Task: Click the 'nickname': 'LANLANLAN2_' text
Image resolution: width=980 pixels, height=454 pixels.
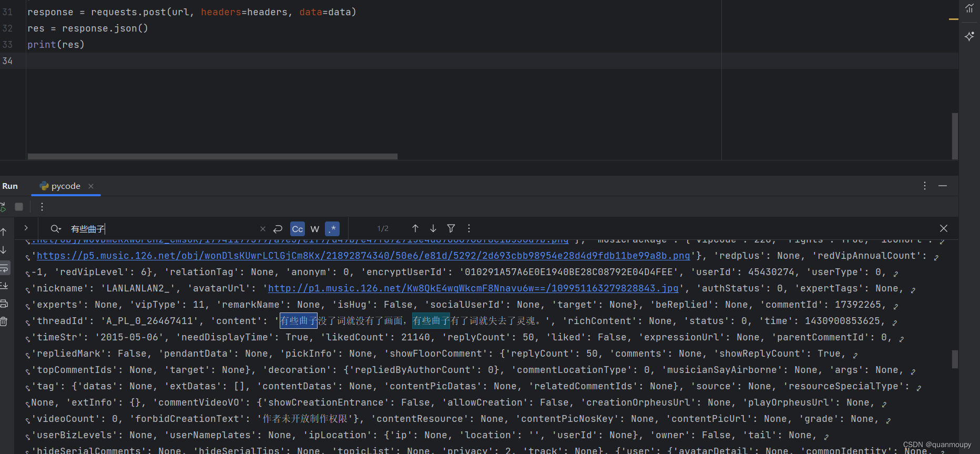Action: click(103, 288)
